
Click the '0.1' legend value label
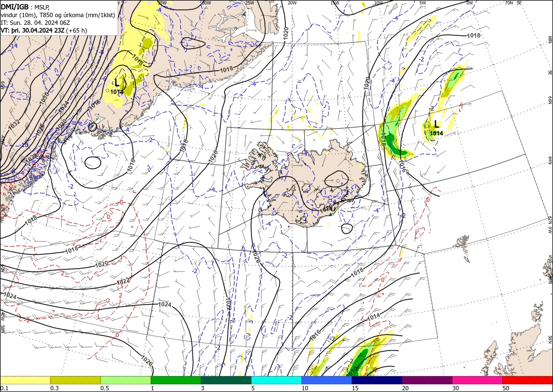[4, 388]
